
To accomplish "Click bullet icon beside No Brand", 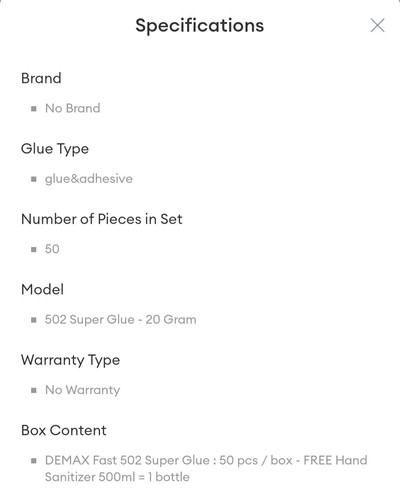I will [x=34, y=109].
